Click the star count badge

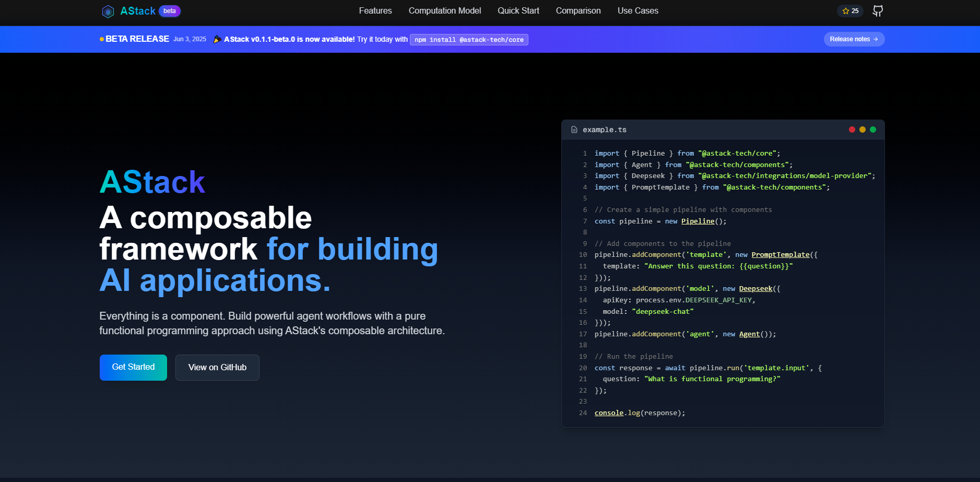pyautogui.click(x=850, y=11)
